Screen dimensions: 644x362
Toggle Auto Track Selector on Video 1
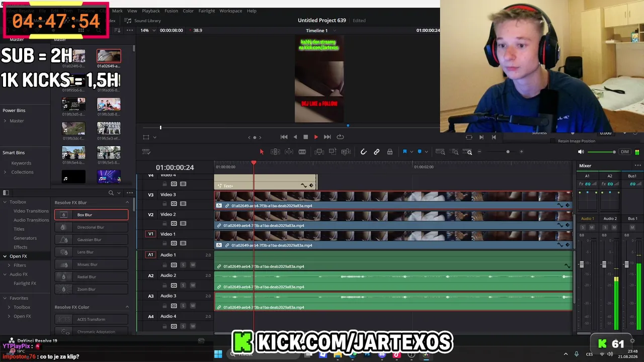(x=174, y=243)
